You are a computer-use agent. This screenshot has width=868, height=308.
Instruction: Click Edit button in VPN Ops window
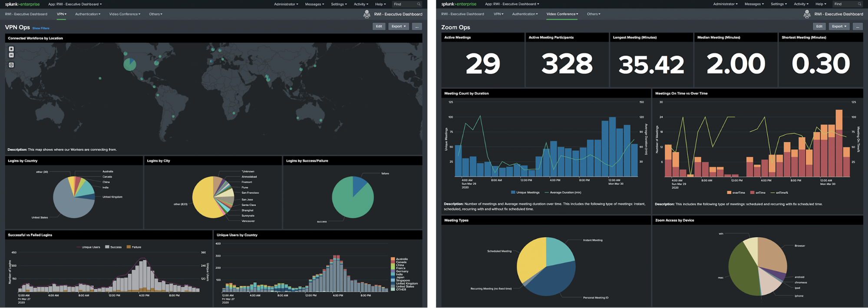click(x=379, y=26)
